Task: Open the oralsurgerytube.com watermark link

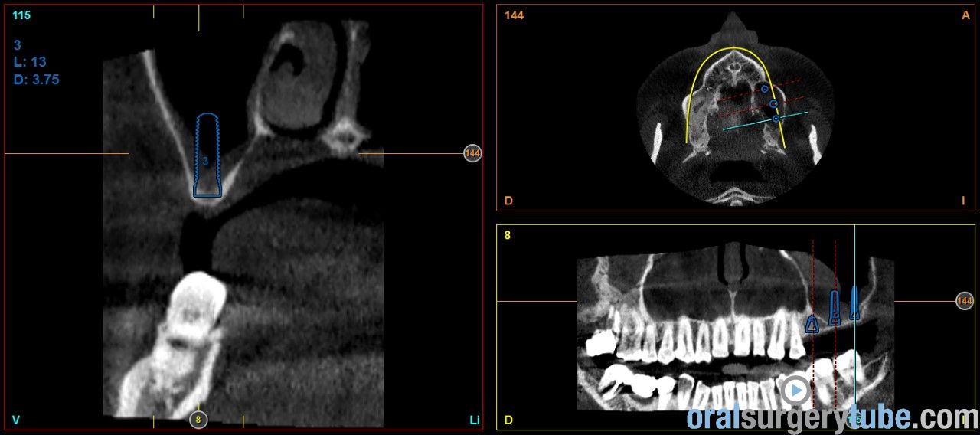Action: 832,417
